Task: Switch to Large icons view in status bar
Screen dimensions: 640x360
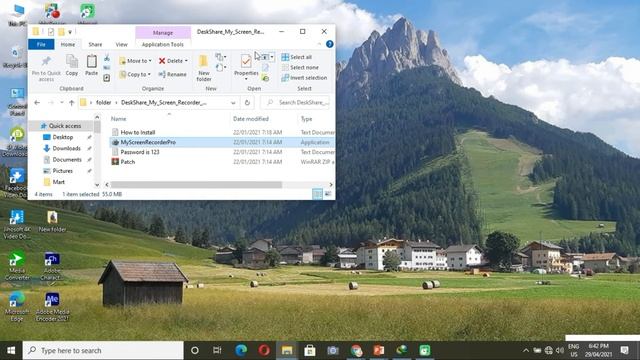Action: [x=328, y=194]
